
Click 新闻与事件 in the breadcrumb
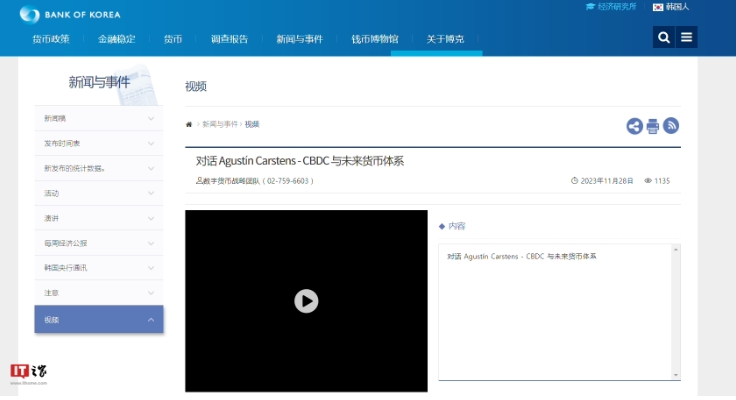coord(220,124)
